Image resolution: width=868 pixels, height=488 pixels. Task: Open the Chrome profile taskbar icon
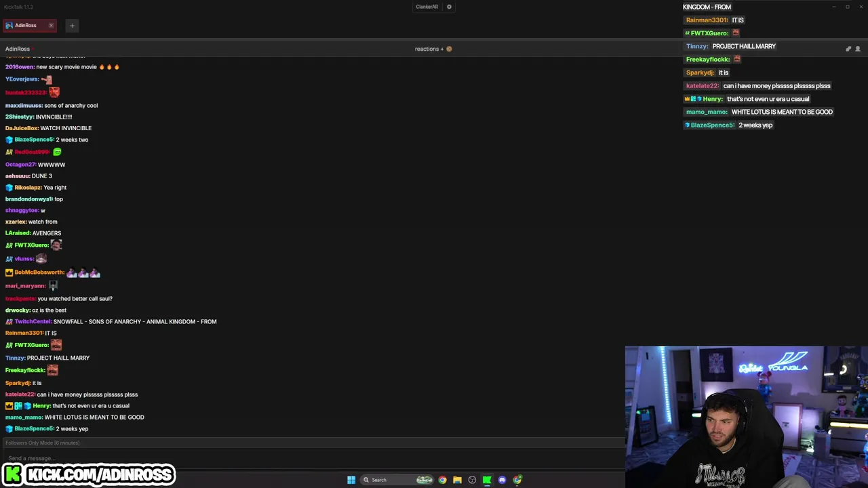point(517,480)
